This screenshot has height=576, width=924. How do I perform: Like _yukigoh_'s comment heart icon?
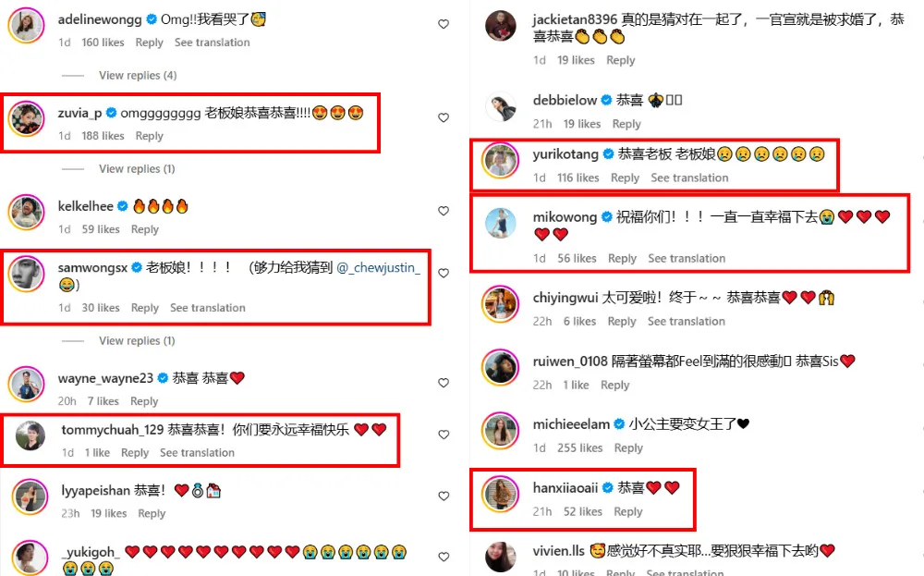point(444,557)
